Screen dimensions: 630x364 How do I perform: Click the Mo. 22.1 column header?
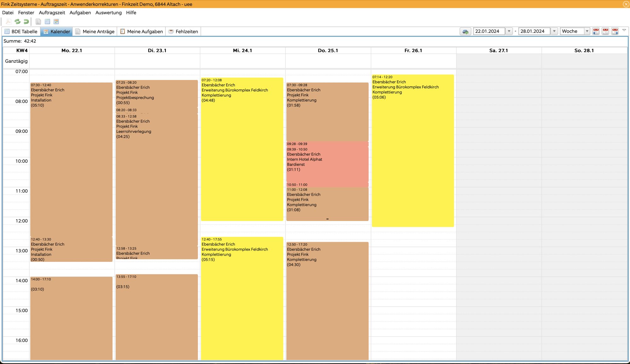click(72, 50)
